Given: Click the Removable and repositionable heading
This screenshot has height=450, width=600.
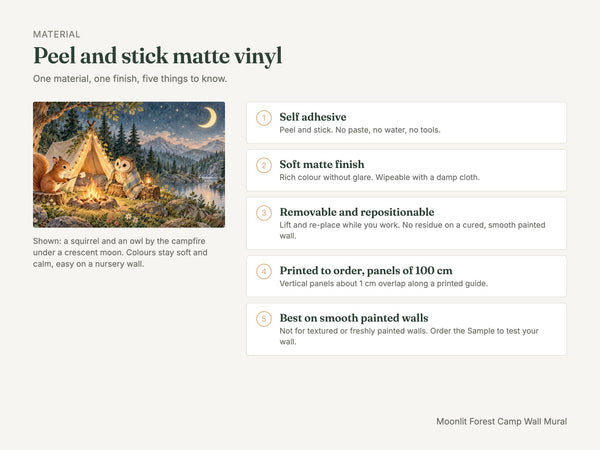Looking at the screenshot, I should tap(357, 212).
